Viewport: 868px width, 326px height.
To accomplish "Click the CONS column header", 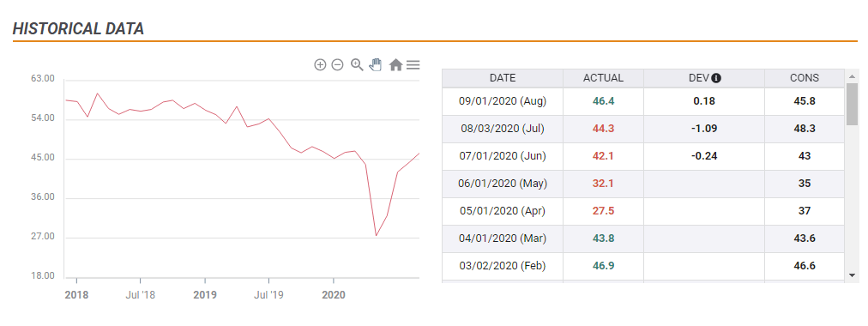I will pyautogui.click(x=805, y=78).
